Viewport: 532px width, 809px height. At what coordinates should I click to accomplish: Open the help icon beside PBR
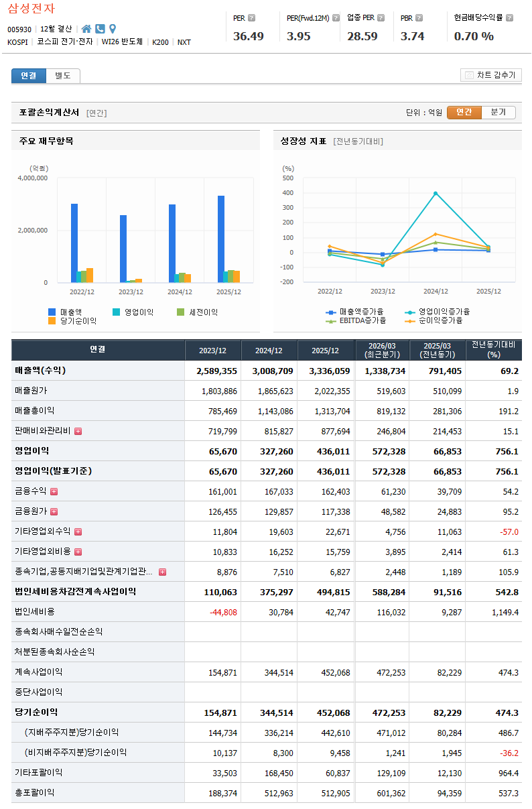(x=419, y=18)
